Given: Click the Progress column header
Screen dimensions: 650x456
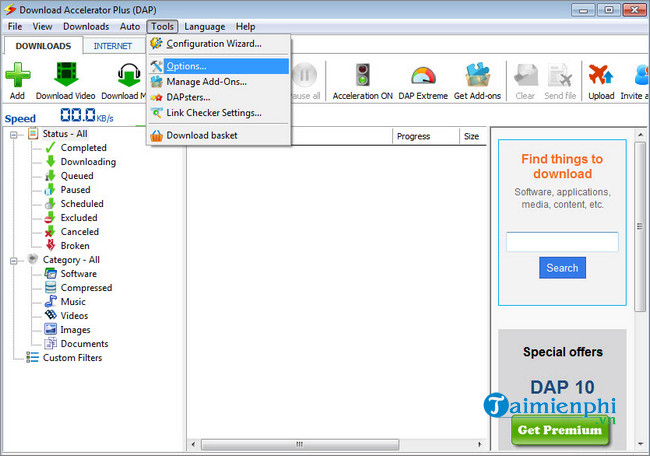Looking at the screenshot, I should [x=426, y=136].
